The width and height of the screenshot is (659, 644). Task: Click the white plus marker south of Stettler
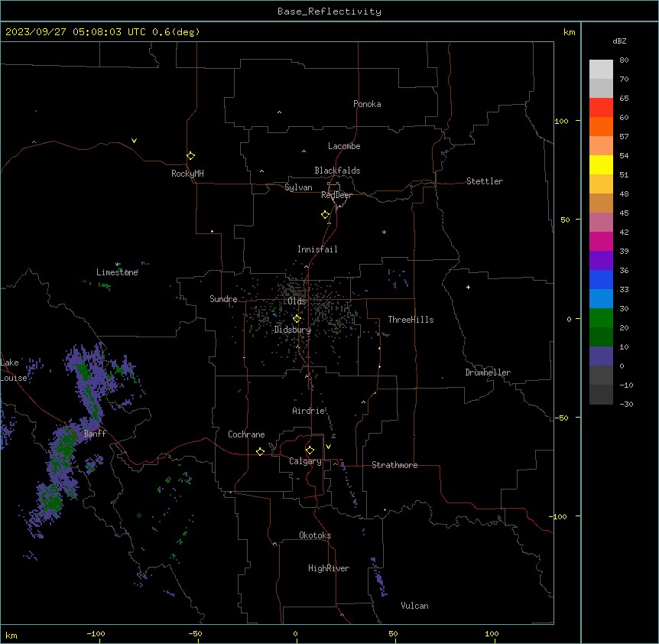click(468, 287)
